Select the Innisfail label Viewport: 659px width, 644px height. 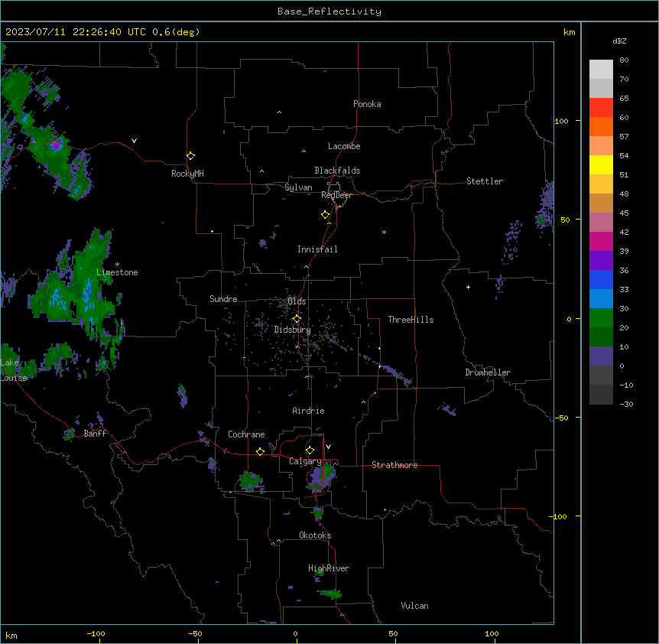point(317,249)
